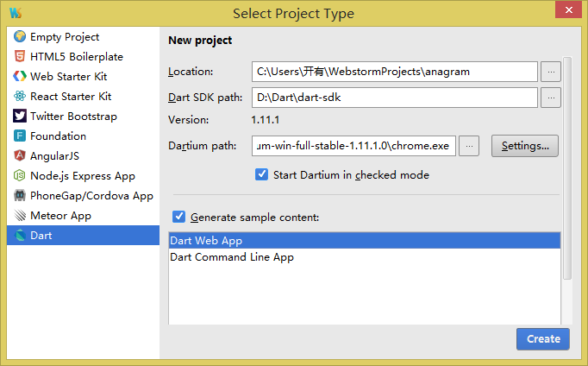This screenshot has width=588, height=366.
Task: Click the Meteor App icon
Action: pos(20,215)
